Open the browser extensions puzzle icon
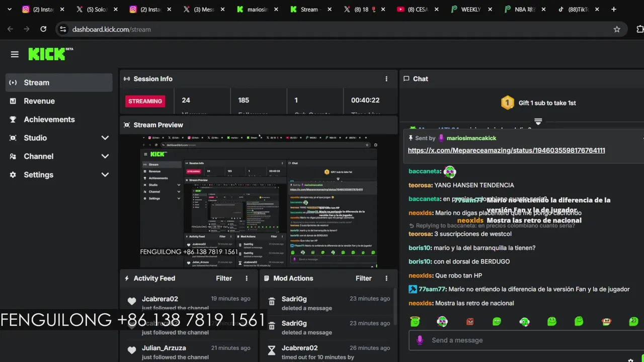The height and width of the screenshot is (362, 644). point(639,29)
